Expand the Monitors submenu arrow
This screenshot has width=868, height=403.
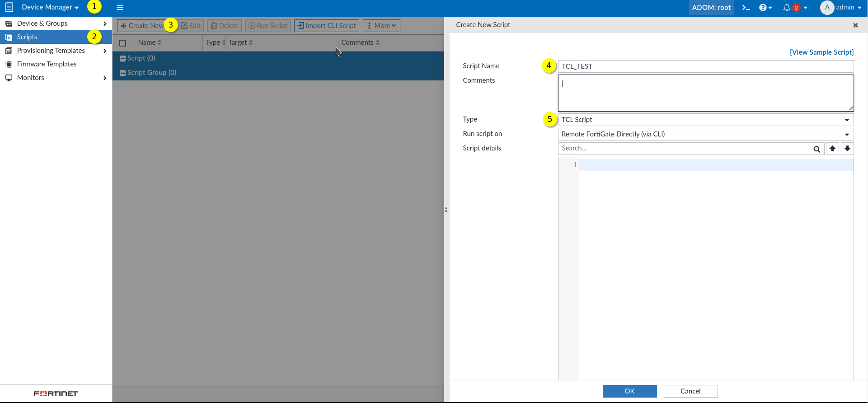[x=105, y=78]
